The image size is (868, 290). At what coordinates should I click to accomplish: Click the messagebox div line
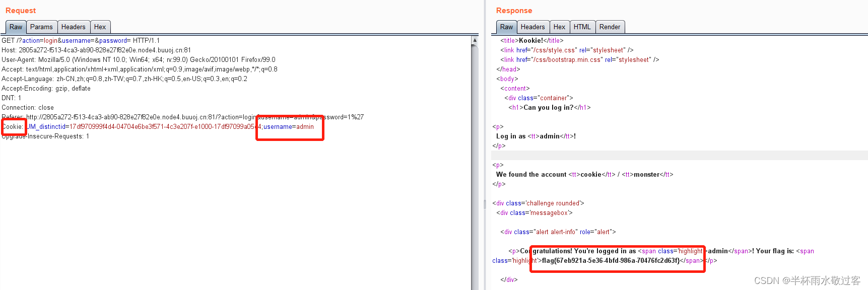[x=535, y=213]
